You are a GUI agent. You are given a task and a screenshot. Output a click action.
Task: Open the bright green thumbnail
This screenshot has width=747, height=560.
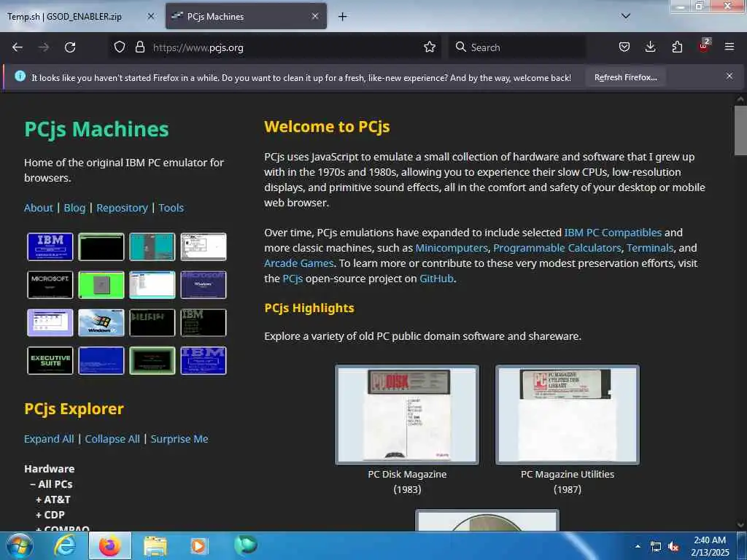click(101, 285)
